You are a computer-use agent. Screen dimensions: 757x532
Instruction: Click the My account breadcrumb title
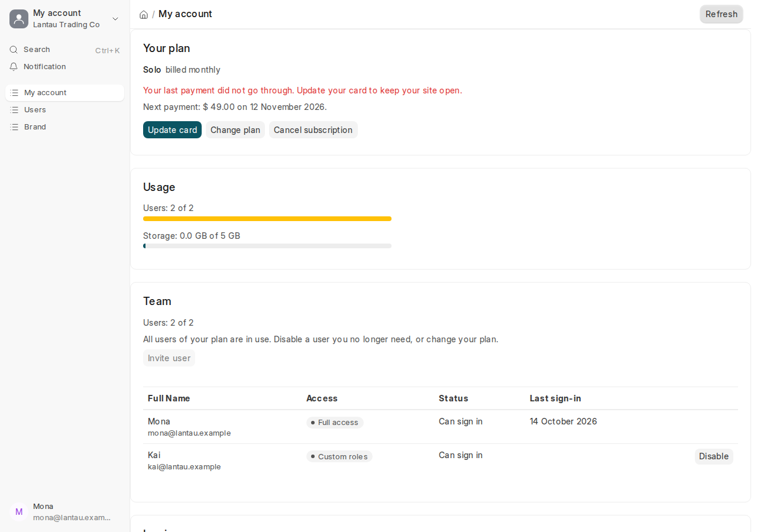click(x=185, y=14)
